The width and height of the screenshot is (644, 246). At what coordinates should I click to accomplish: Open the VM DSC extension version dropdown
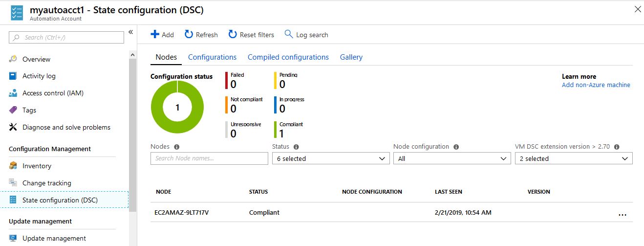click(x=573, y=158)
